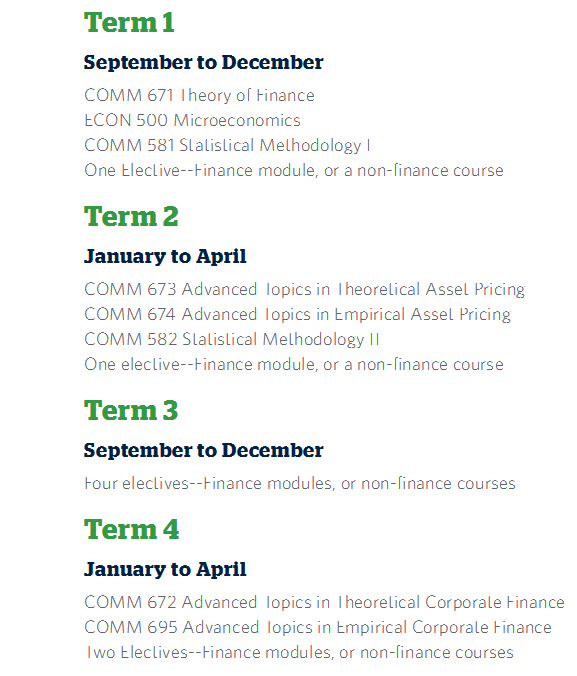
Task: Click the Term 3 heading
Action: click(x=131, y=410)
